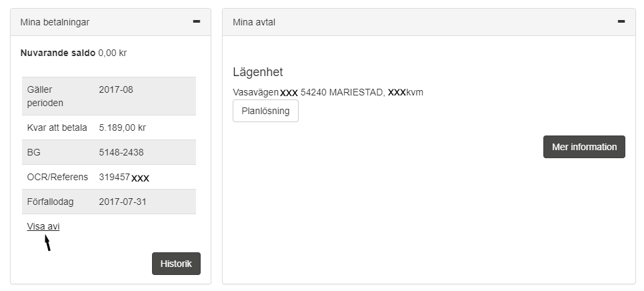Click the Mer information button
Screen dimensions: 644x291
point(584,147)
